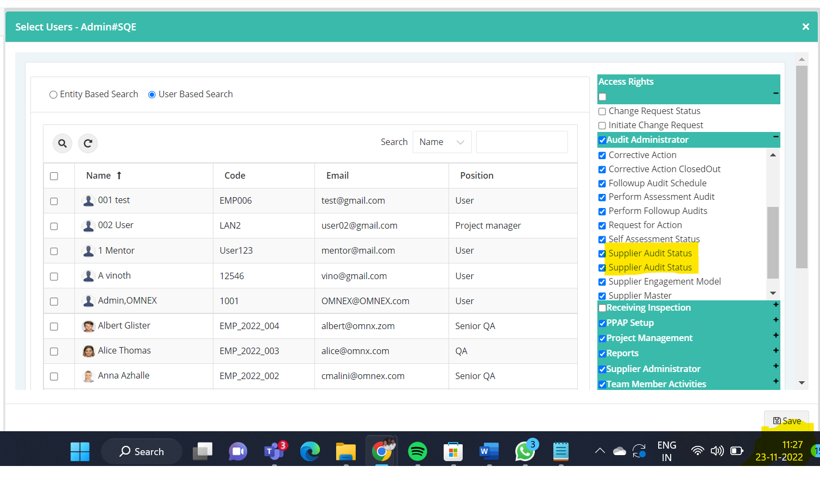This screenshot has height=504, width=820.
Task: Uncheck the Corrective Action ClosedOut checkbox
Action: click(x=602, y=169)
